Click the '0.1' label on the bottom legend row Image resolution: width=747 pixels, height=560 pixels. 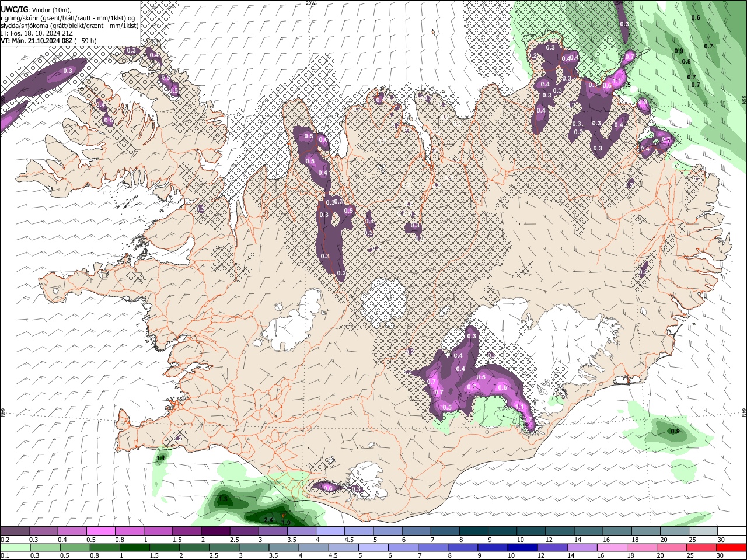click(x=5, y=555)
